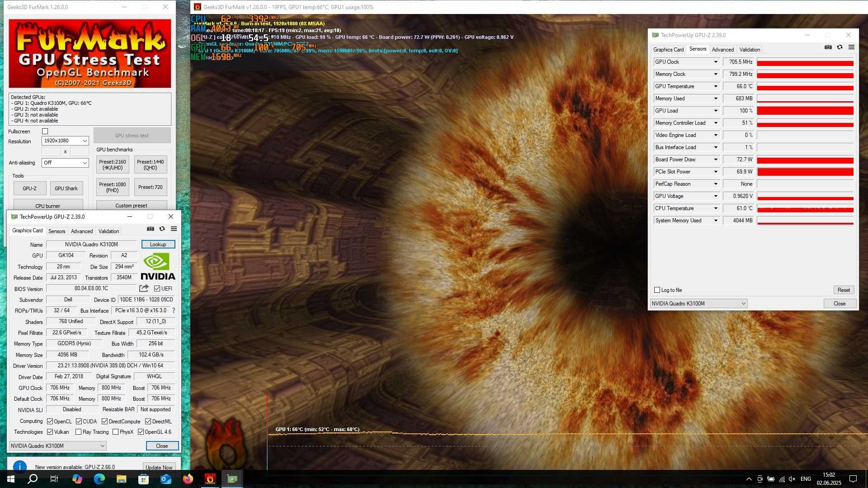Image resolution: width=868 pixels, height=488 pixels.
Task: Click the PCIe Slot Power red graph bar
Action: 805,172
